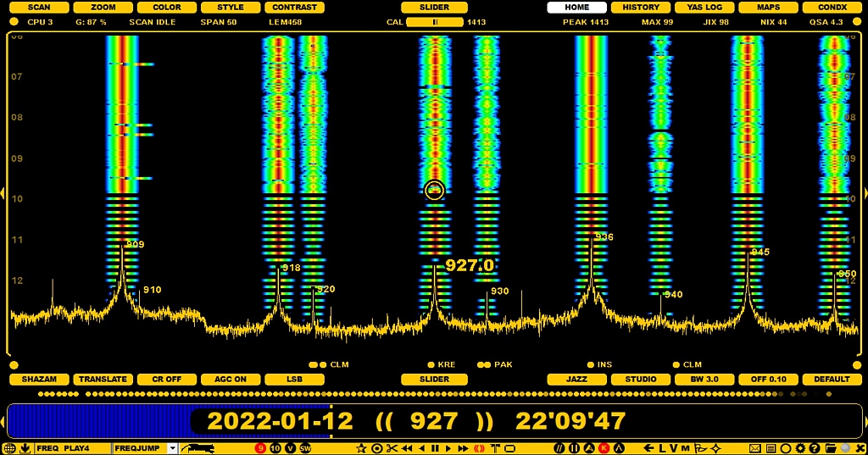Switch to the HISTORY tab
Screen dimensions: 868x455
coord(641,8)
